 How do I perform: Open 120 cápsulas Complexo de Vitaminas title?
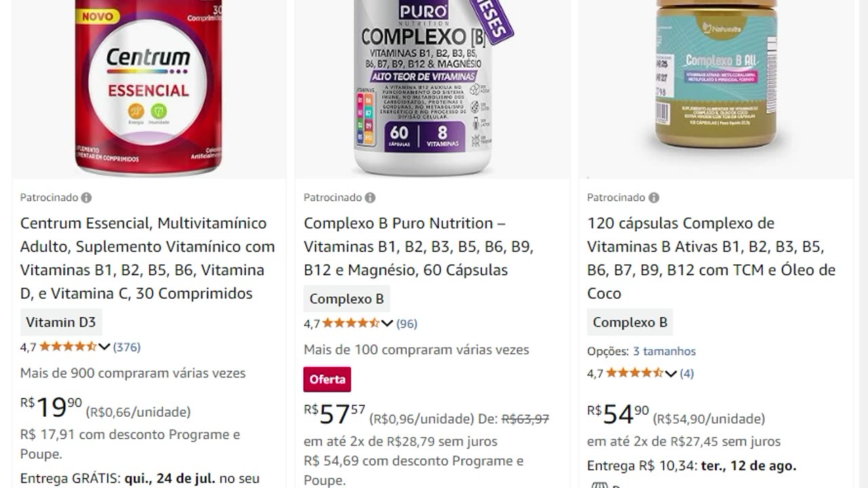711,258
